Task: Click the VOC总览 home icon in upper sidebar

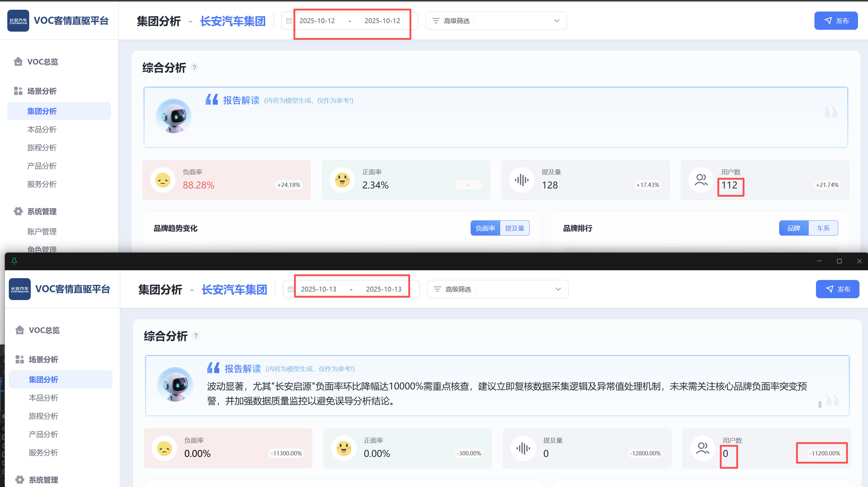Action: (x=18, y=62)
